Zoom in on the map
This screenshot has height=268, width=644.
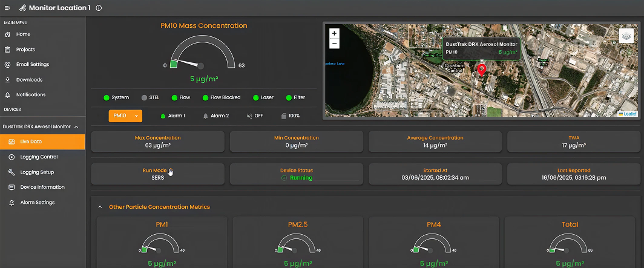pyautogui.click(x=334, y=33)
